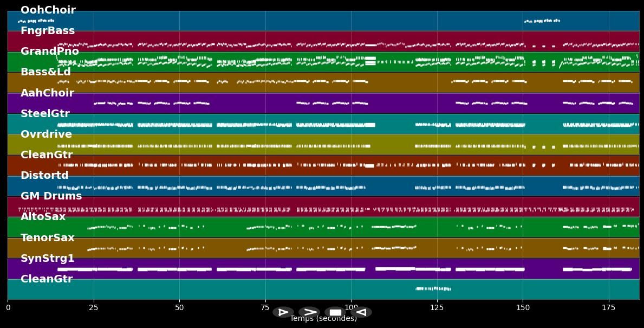Click the GM Drums track name
This screenshot has width=644, height=328.
pos(51,196)
